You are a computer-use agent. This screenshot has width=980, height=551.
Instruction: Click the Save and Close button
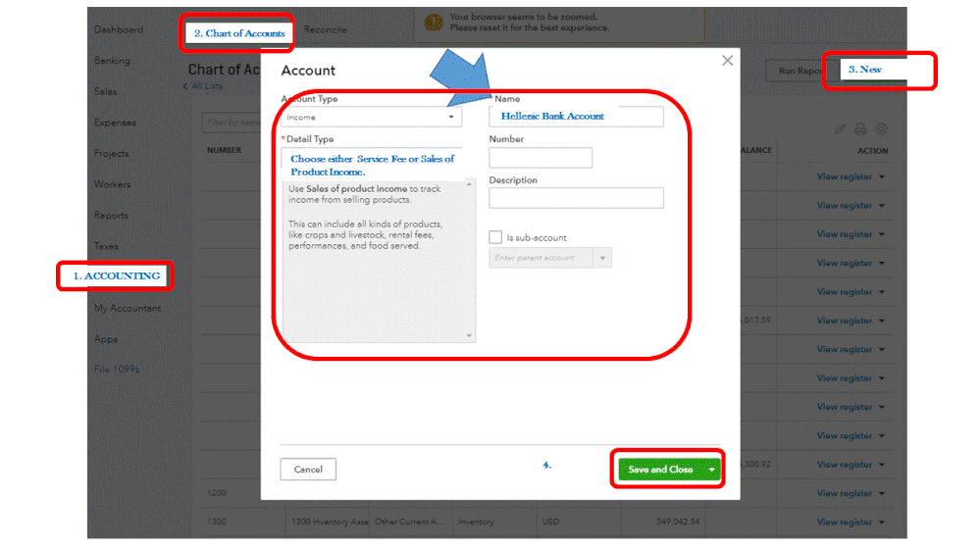point(660,470)
